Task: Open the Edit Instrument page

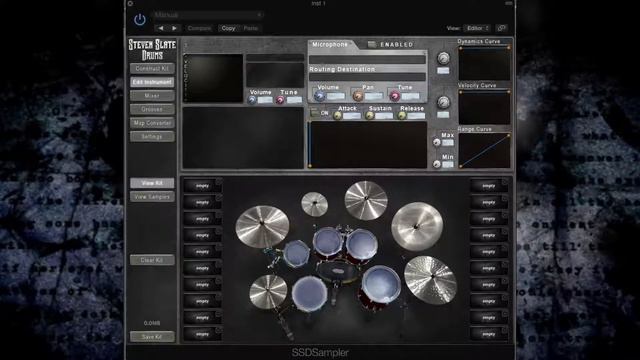Action: [x=152, y=82]
